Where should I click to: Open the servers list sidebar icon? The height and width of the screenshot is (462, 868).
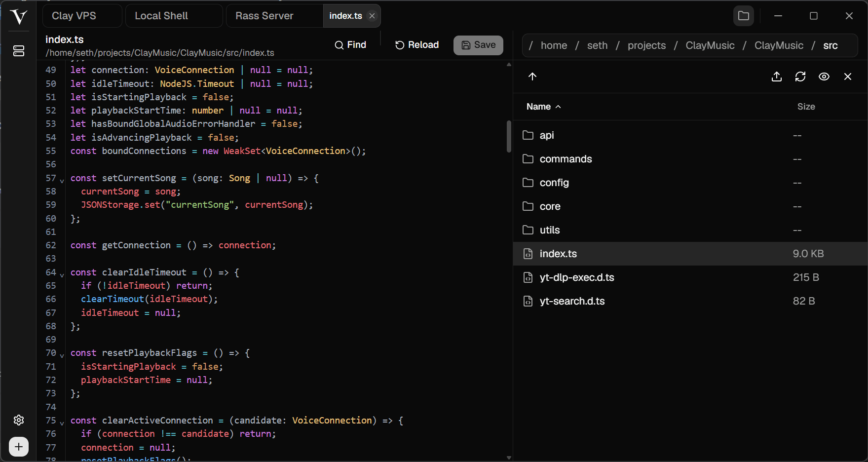pyautogui.click(x=19, y=51)
